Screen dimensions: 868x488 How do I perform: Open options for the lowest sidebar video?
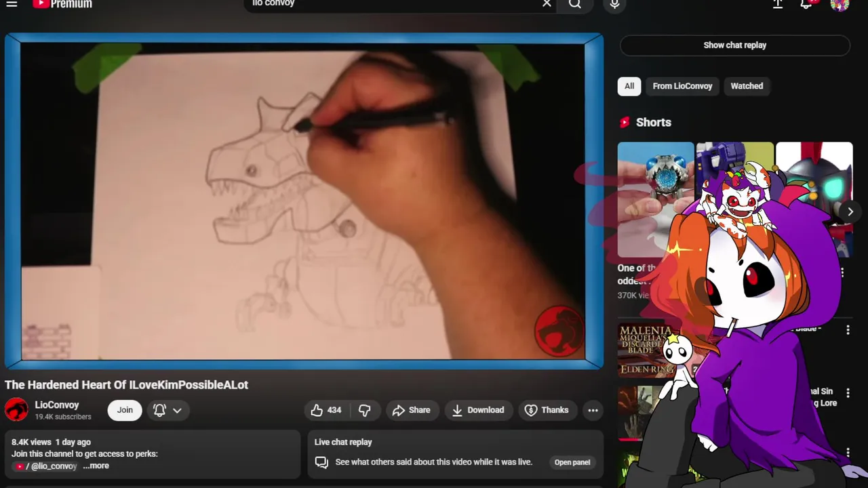pyautogui.click(x=848, y=453)
